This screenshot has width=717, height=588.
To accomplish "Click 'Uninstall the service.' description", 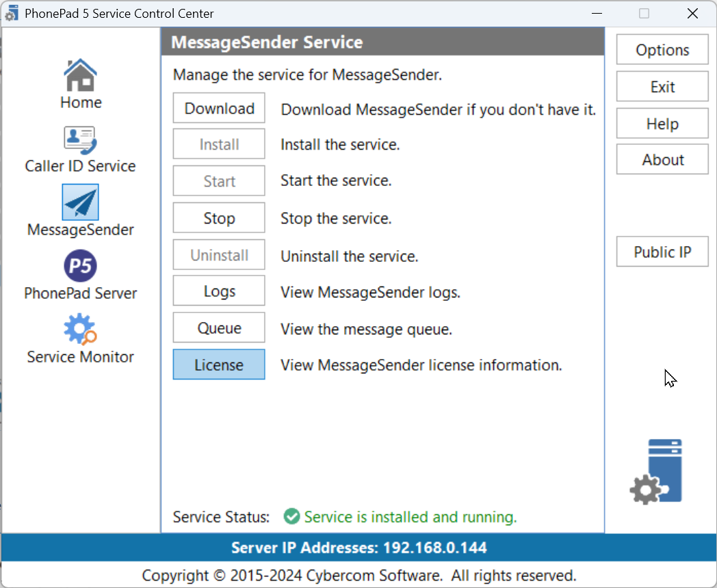I will pyautogui.click(x=350, y=256).
